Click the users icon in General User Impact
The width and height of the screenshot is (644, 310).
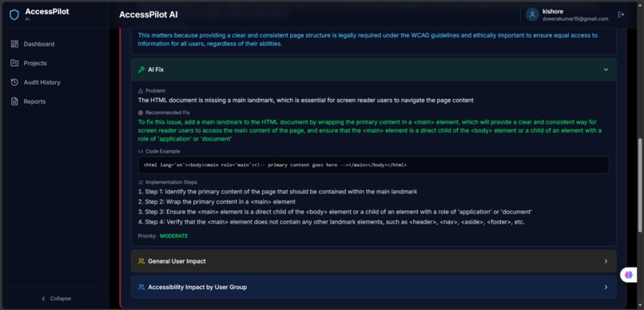pyautogui.click(x=141, y=261)
